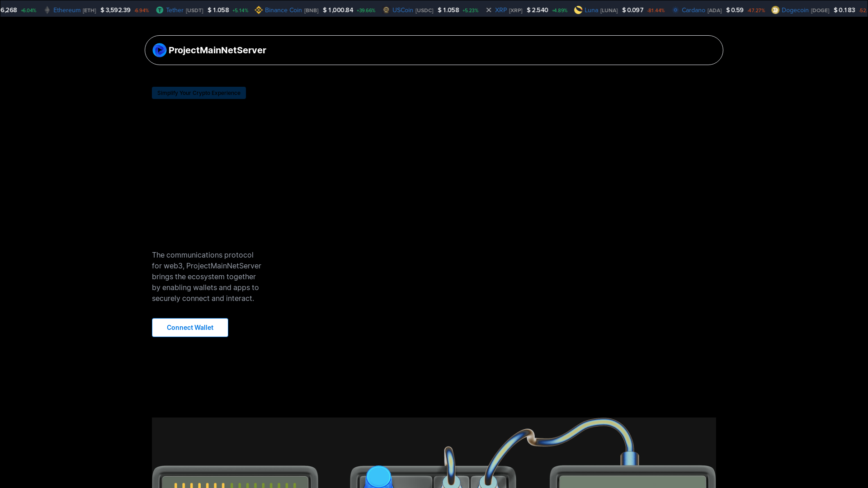Select the Cardano change -47.27%
868x488 pixels.
(x=756, y=10)
